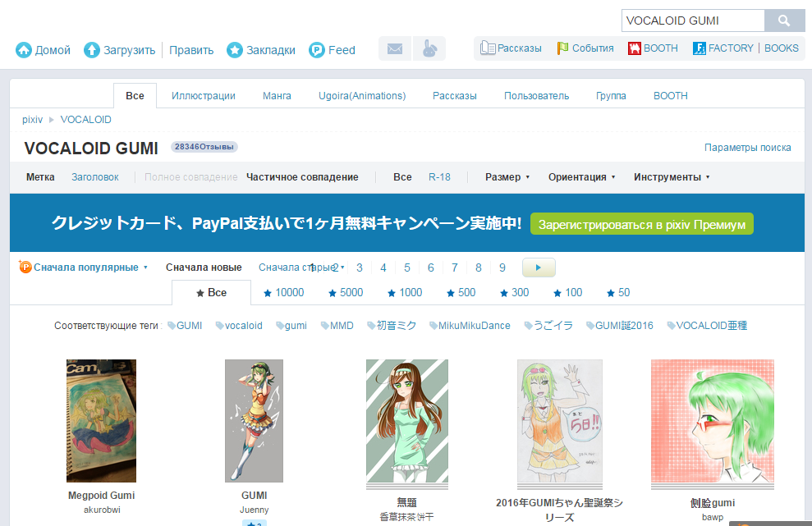The image size is (812, 526).
Task: Click the Загрузить upload arrow icon
Action: click(x=92, y=50)
